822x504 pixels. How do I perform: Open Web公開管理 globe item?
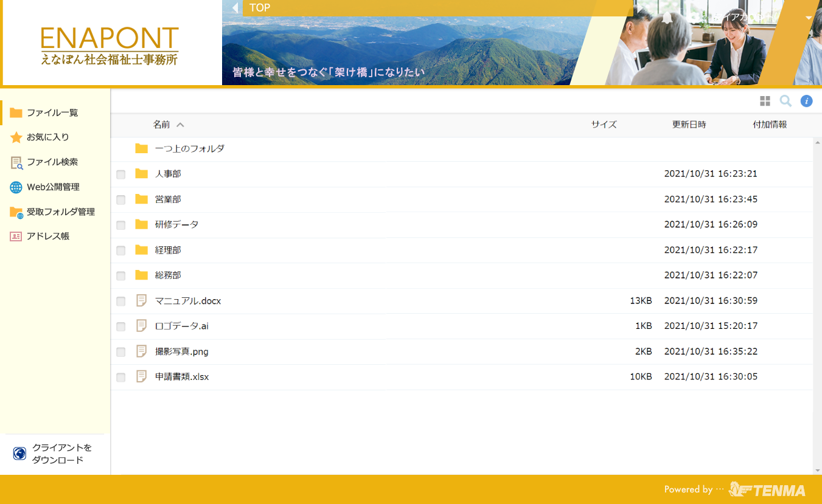16,187
